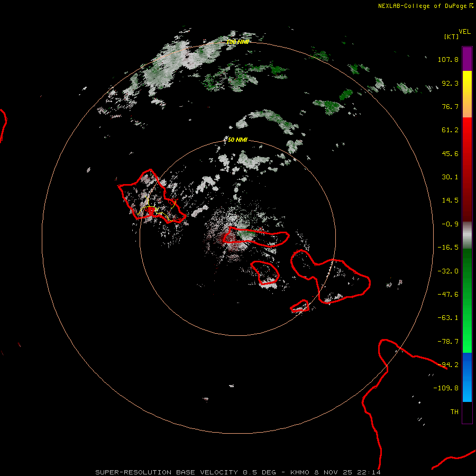
Task: Pick the purple segment of the color bar
Action: pyautogui.click(x=467, y=59)
